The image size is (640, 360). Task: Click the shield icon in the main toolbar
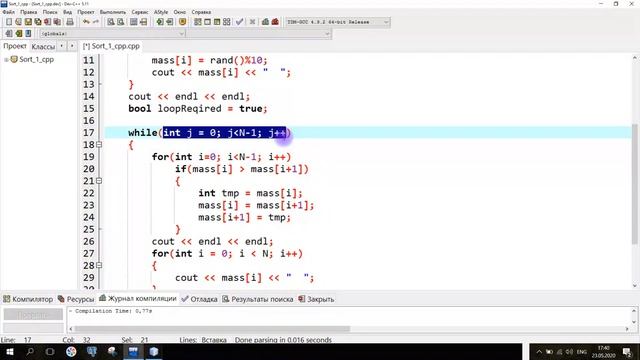(182, 22)
